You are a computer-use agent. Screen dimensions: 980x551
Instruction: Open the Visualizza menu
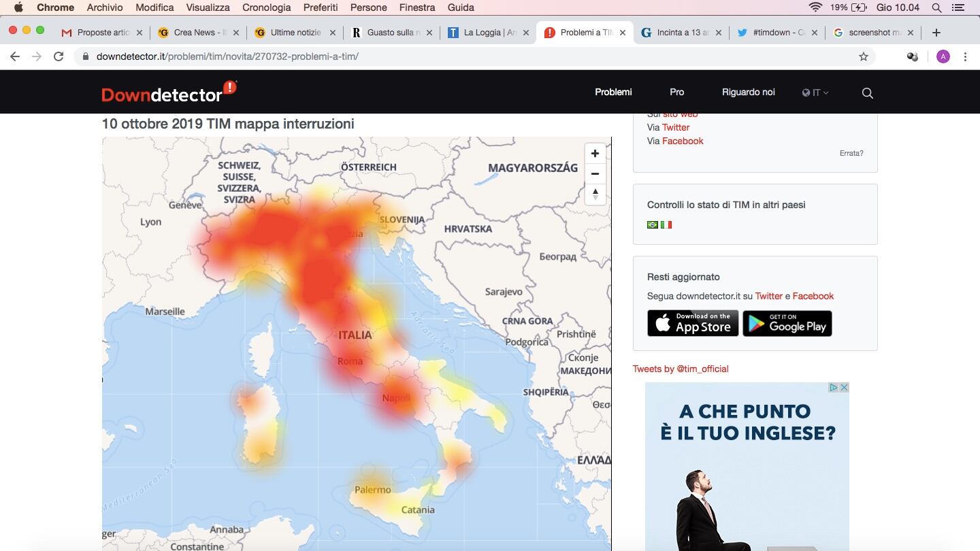pyautogui.click(x=208, y=7)
